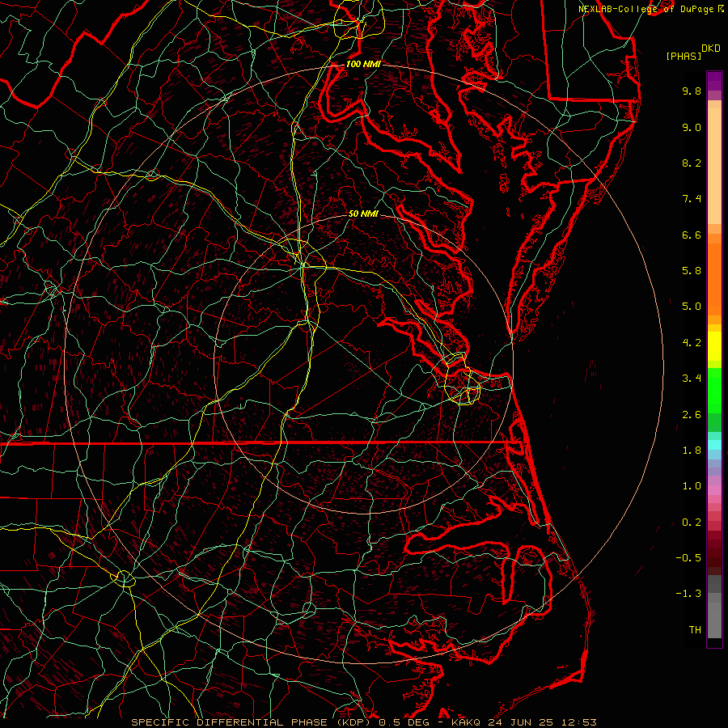
Task: Click the 5.8 scale label
Action: click(x=692, y=271)
